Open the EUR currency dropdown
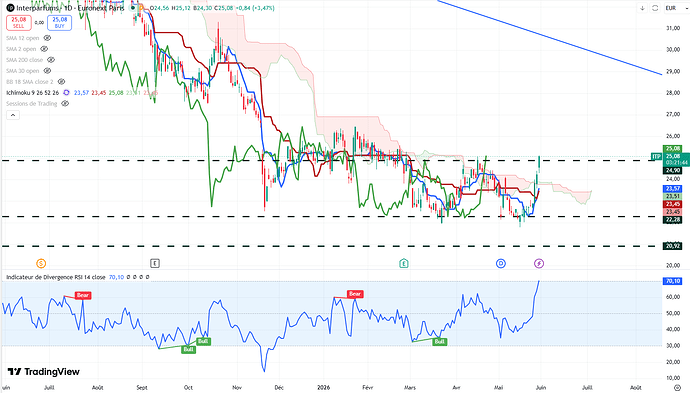 tap(675, 8)
